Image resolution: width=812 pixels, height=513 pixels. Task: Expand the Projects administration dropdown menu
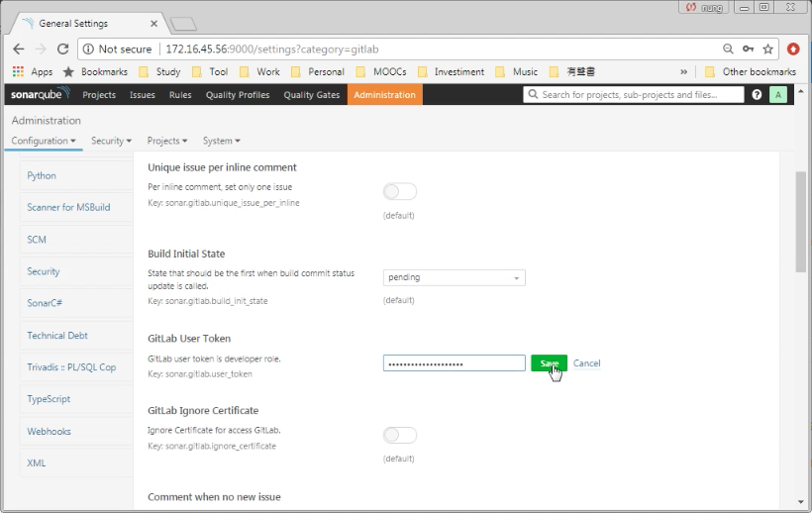pos(167,141)
